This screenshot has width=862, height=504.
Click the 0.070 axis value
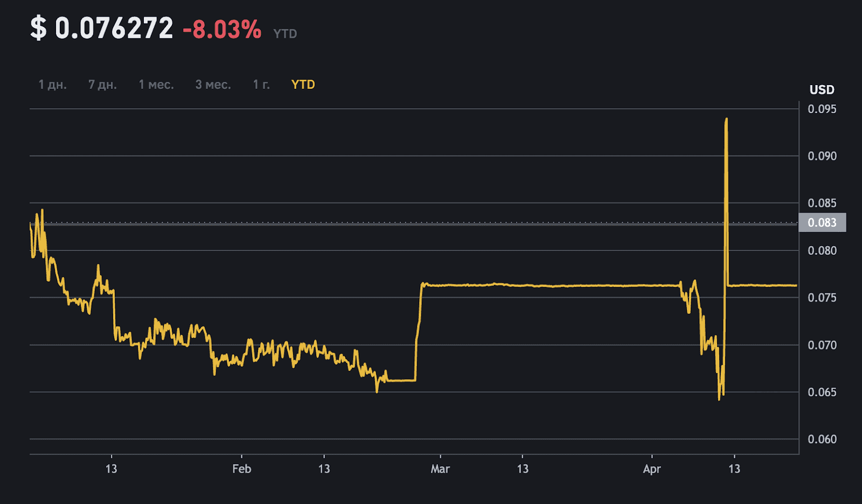822,345
